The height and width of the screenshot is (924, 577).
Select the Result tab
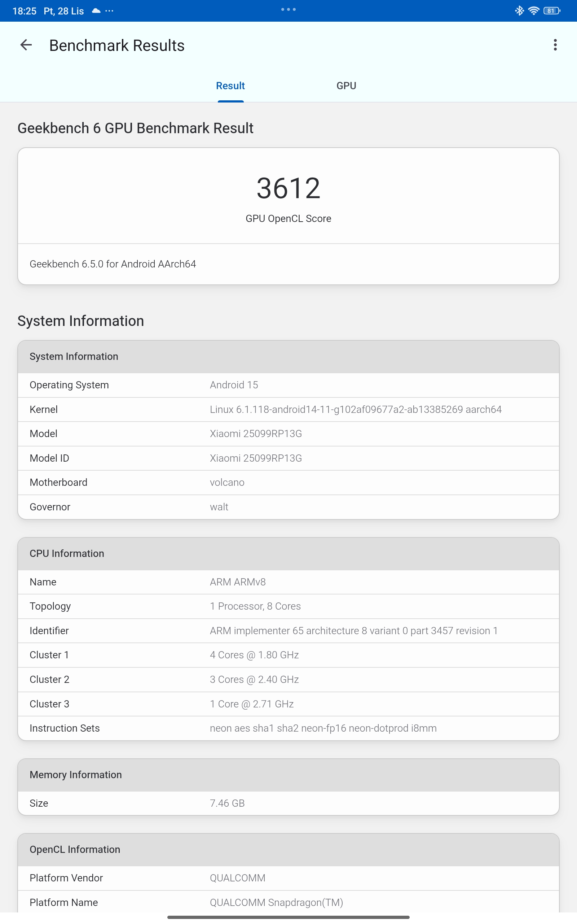(x=230, y=86)
